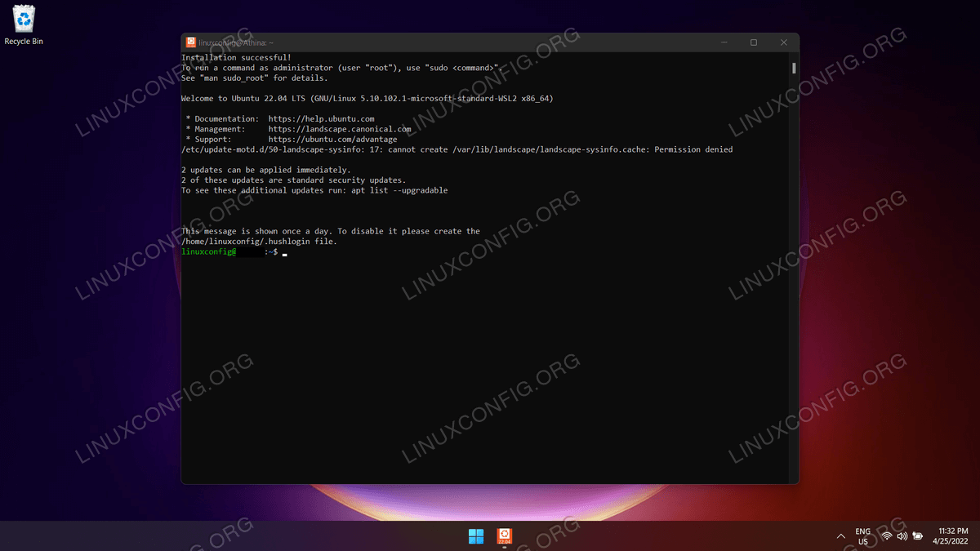Click the "* Management:" label

click(x=215, y=129)
